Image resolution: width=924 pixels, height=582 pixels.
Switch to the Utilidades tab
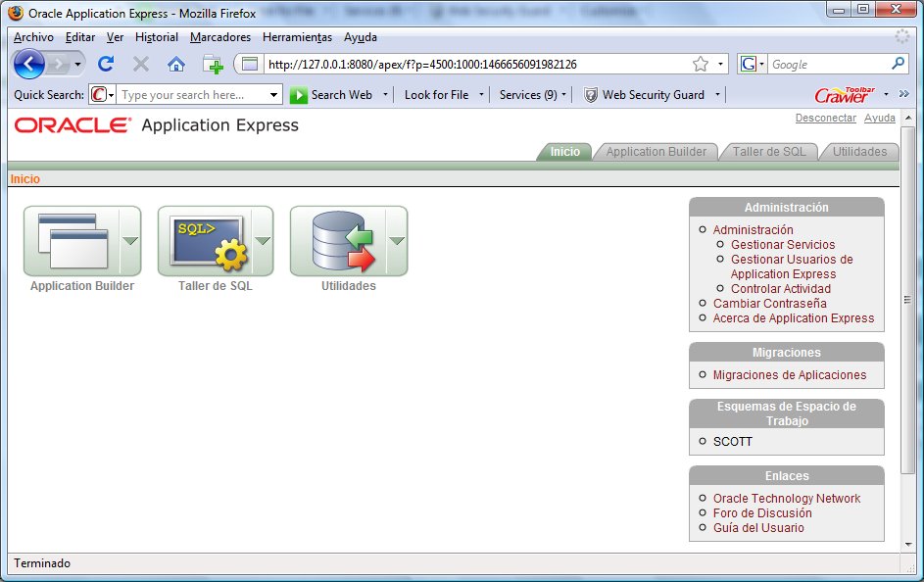coord(859,152)
